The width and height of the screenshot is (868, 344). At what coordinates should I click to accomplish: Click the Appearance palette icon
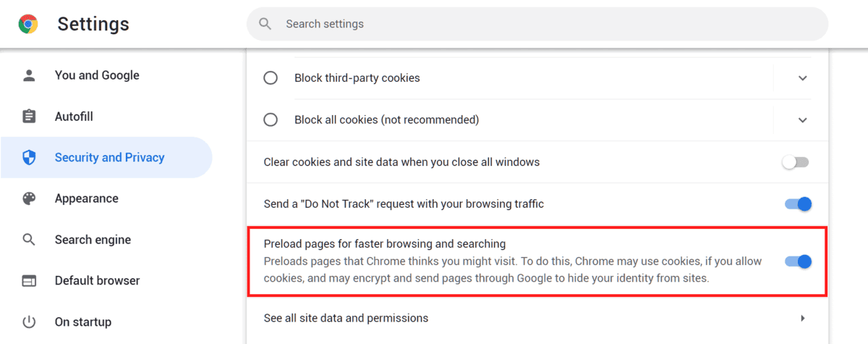click(29, 198)
